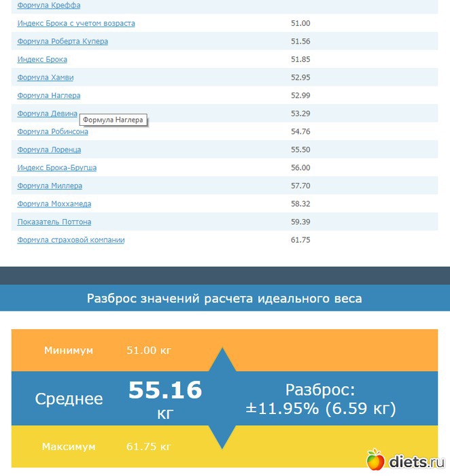The image size is (450, 476).
Task: Select the Индекс Брока link
Action: [42, 60]
